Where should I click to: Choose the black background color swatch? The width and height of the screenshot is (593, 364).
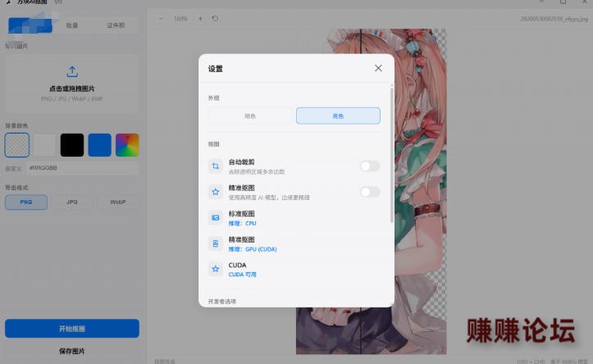pyautogui.click(x=72, y=145)
